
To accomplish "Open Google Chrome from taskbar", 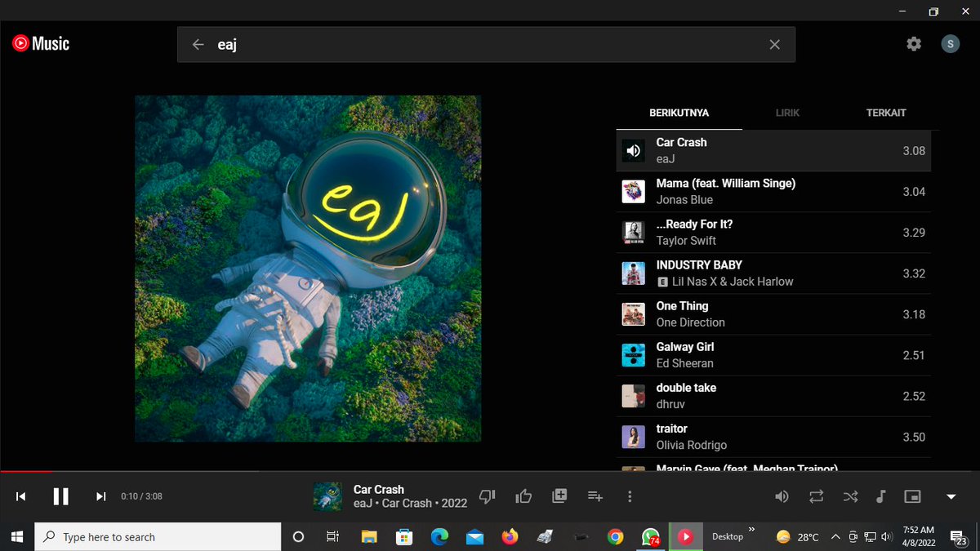I will [x=615, y=536].
